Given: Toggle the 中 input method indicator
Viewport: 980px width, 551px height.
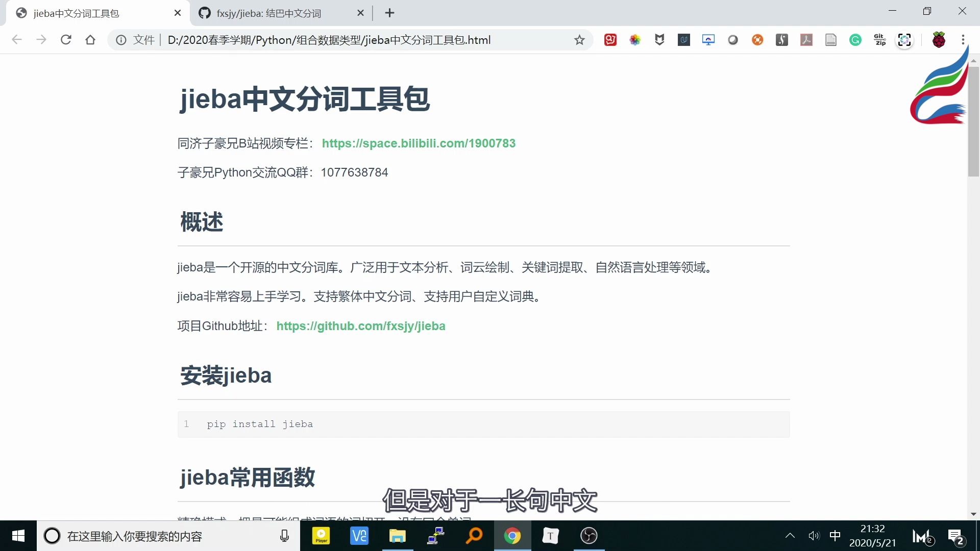Looking at the screenshot, I should [835, 536].
